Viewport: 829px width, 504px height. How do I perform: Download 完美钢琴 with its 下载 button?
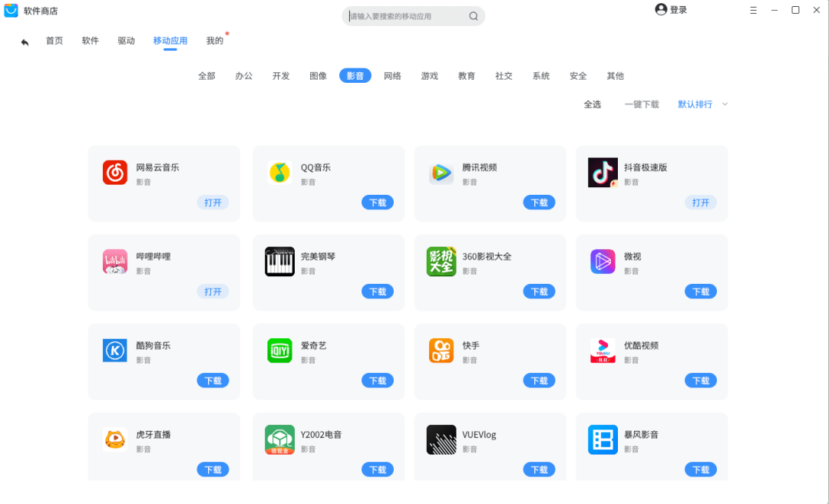tap(378, 292)
